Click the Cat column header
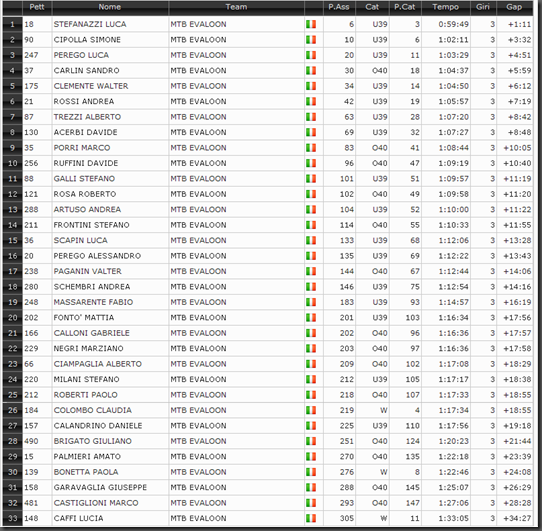542x531 pixels. (x=373, y=7)
